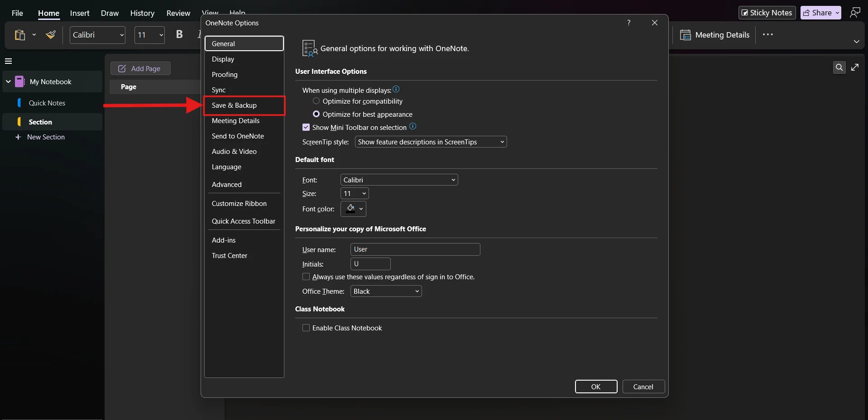Click the Paste clipboard icon
Screen dimensions: 868x420
tap(19, 35)
